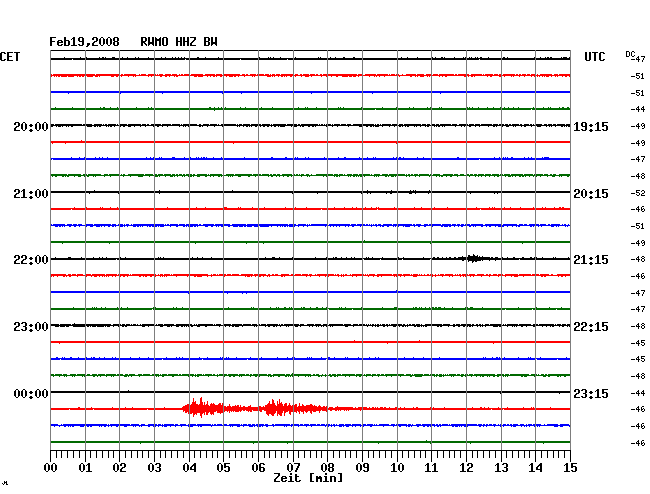Click minute 01 on the bottom axis

[x=85, y=467]
